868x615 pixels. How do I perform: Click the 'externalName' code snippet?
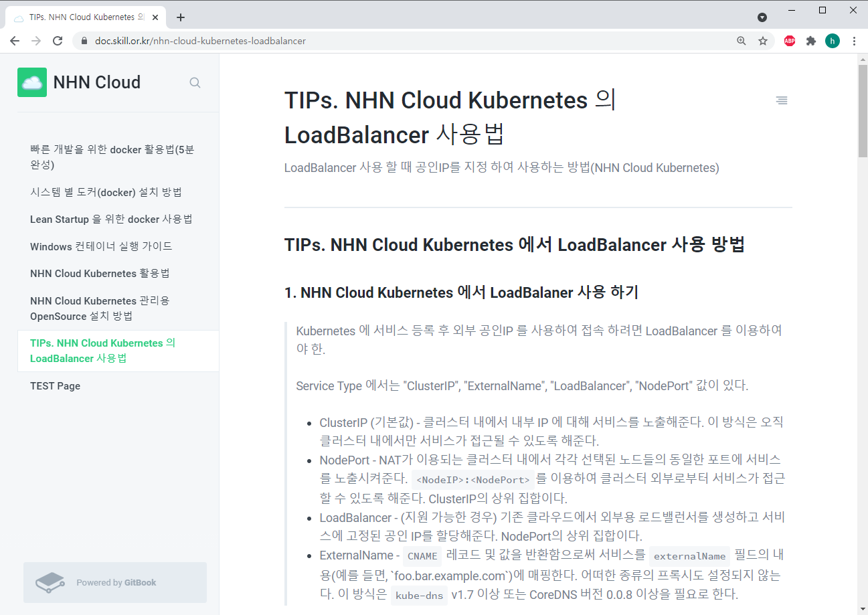point(689,556)
